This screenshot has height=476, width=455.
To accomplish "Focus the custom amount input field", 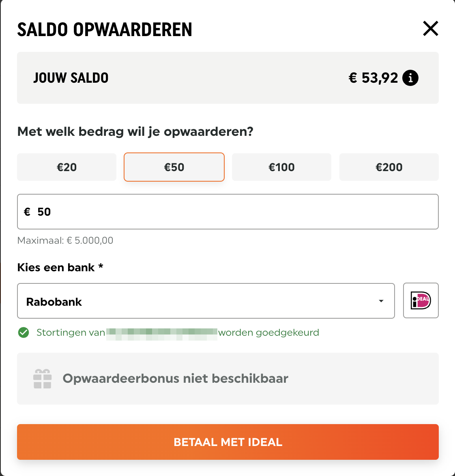I will tap(235, 212).
